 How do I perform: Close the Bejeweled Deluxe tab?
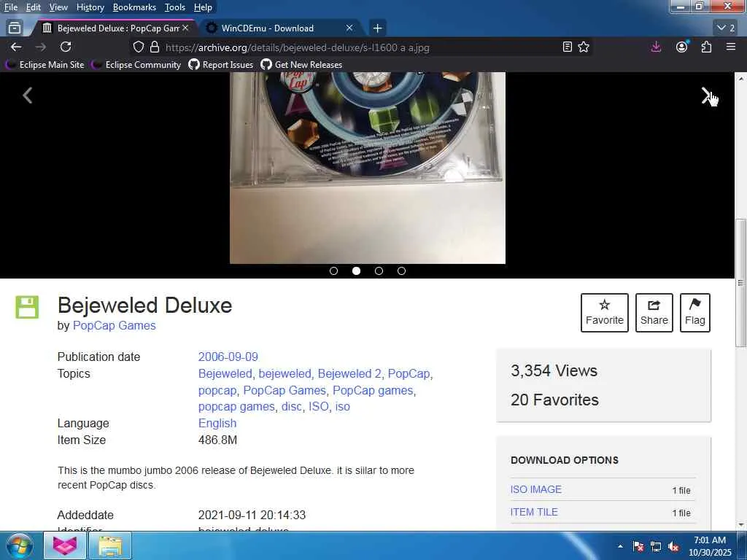pyautogui.click(x=185, y=28)
